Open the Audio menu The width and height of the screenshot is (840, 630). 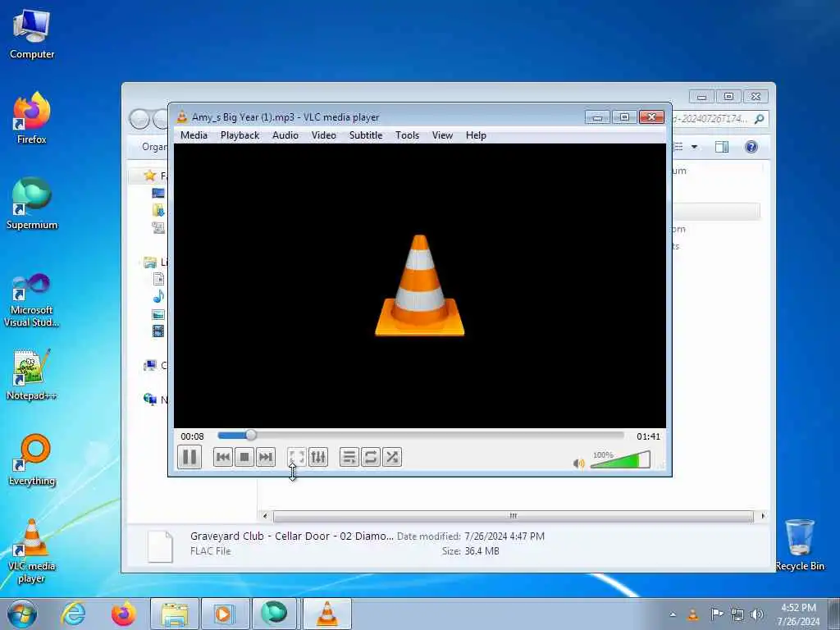(x=285, y=135)
